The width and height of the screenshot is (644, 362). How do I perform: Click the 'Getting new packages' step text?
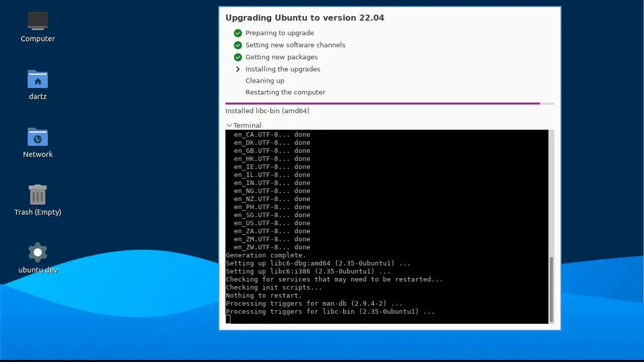coord(282,57)
